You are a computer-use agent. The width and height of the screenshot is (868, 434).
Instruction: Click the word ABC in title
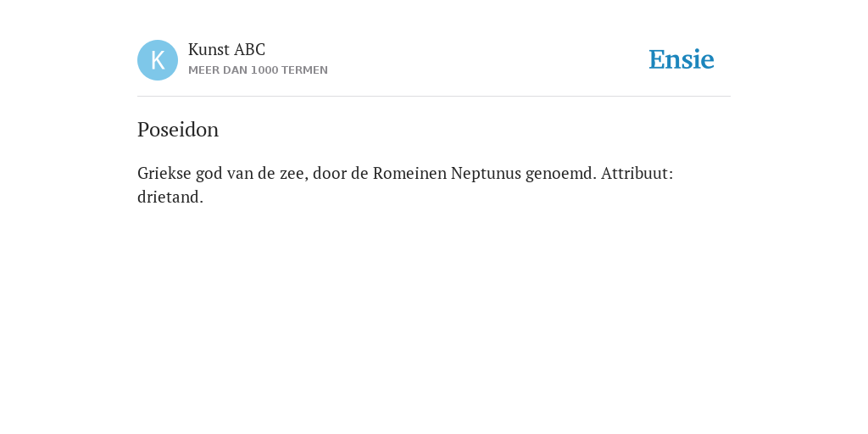point(250,49)
